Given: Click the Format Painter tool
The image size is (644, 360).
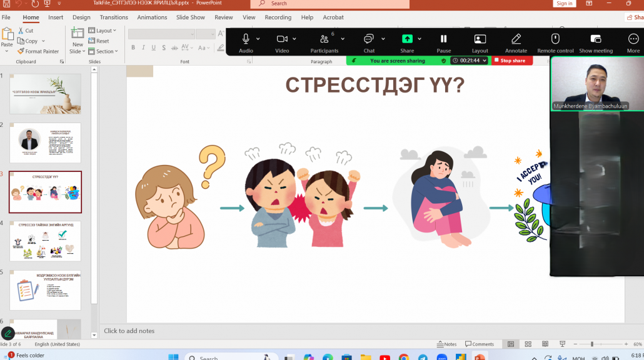Looking at the screenshot, I should tap(38, 51).
